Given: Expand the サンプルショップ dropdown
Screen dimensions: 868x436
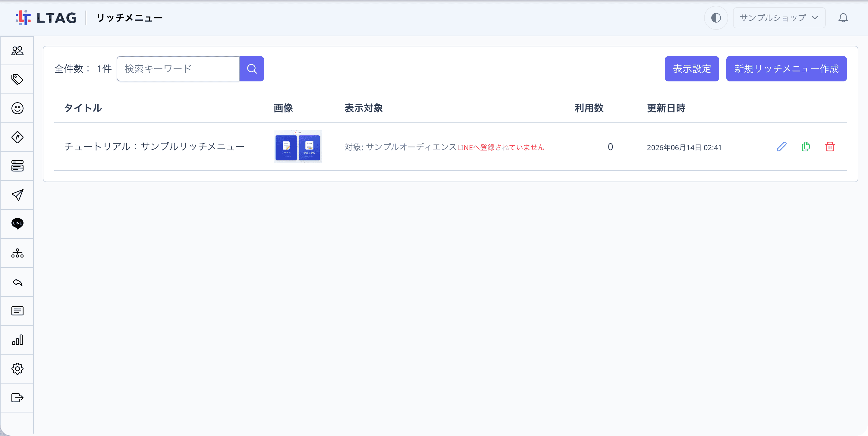Looking at the screenshot, I should coord(779,17).
